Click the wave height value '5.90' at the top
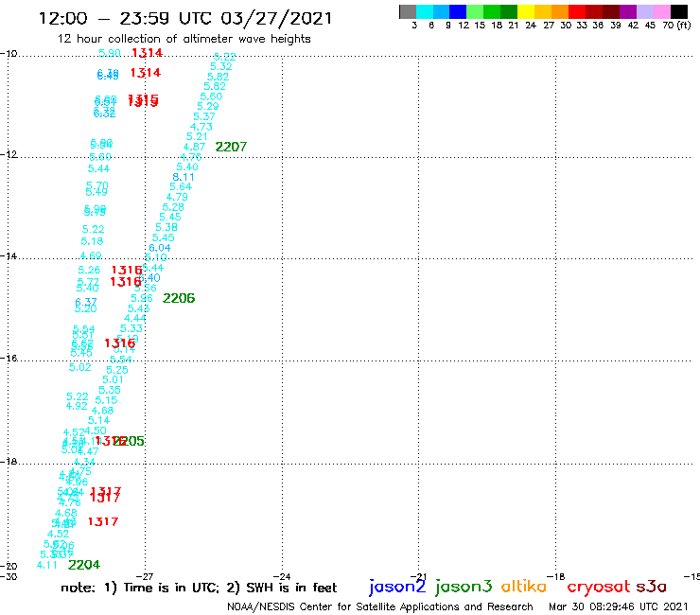700x615 pixels. [110, 53]
